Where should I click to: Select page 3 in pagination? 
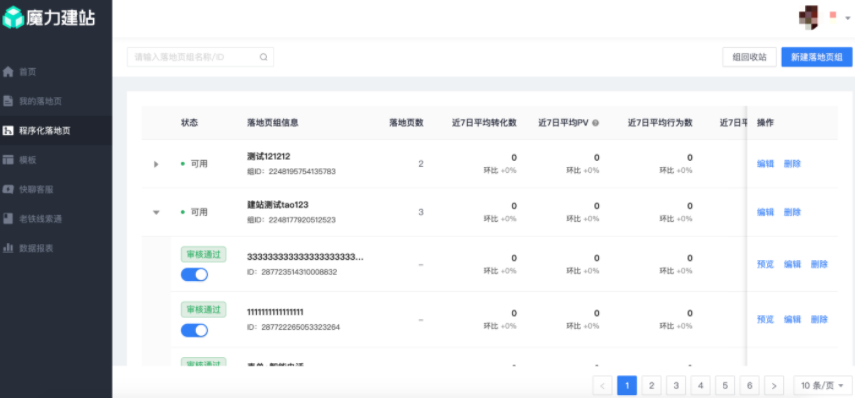pyautogui.click(x=676, y=385)
